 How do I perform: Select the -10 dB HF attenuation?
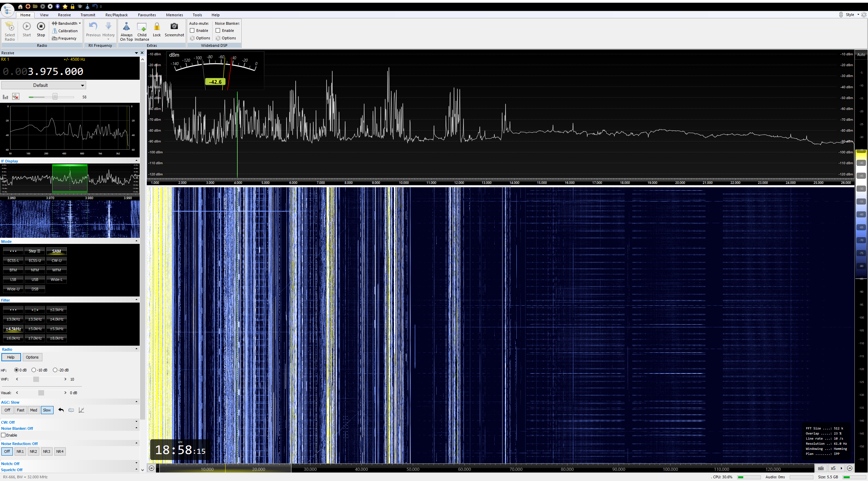34,370
